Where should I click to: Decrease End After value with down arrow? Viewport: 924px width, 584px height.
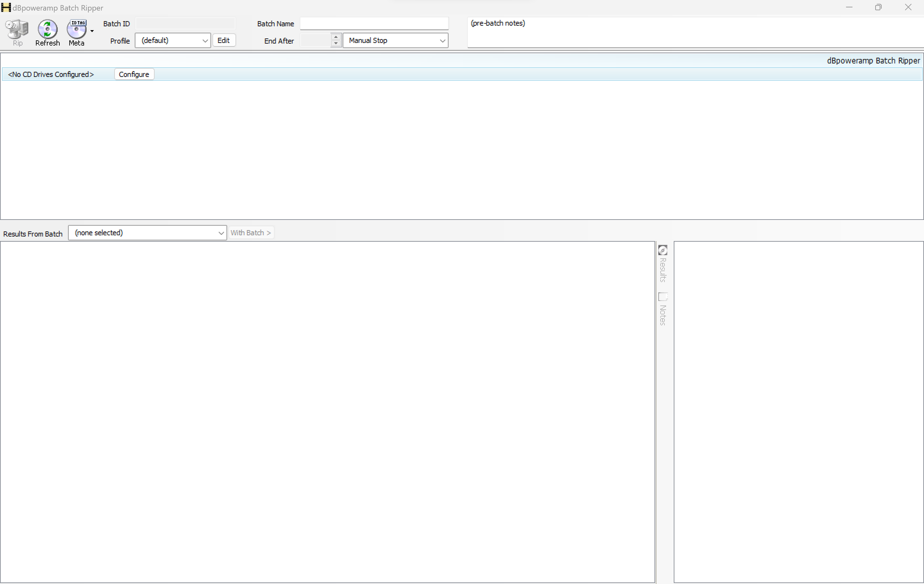(336, 43)
